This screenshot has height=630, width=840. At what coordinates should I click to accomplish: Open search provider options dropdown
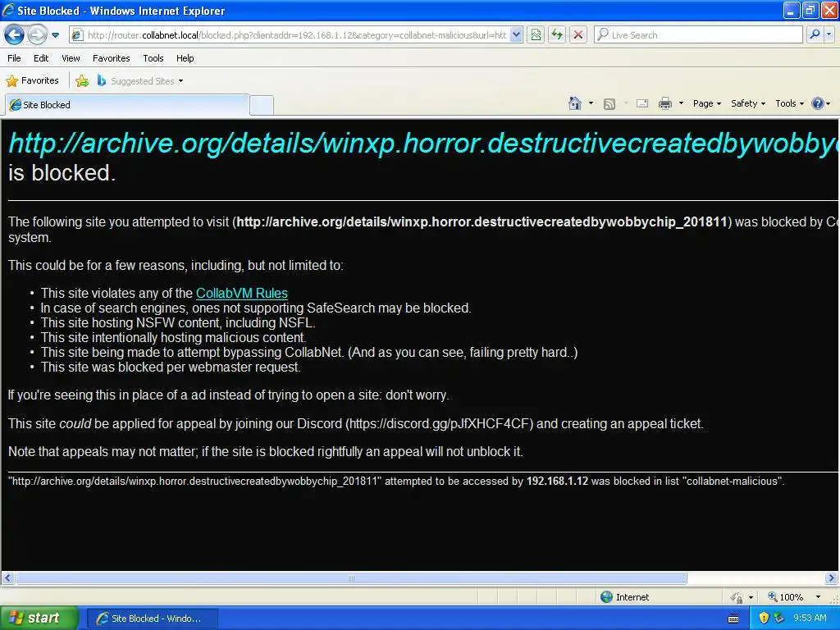point(829,35)
